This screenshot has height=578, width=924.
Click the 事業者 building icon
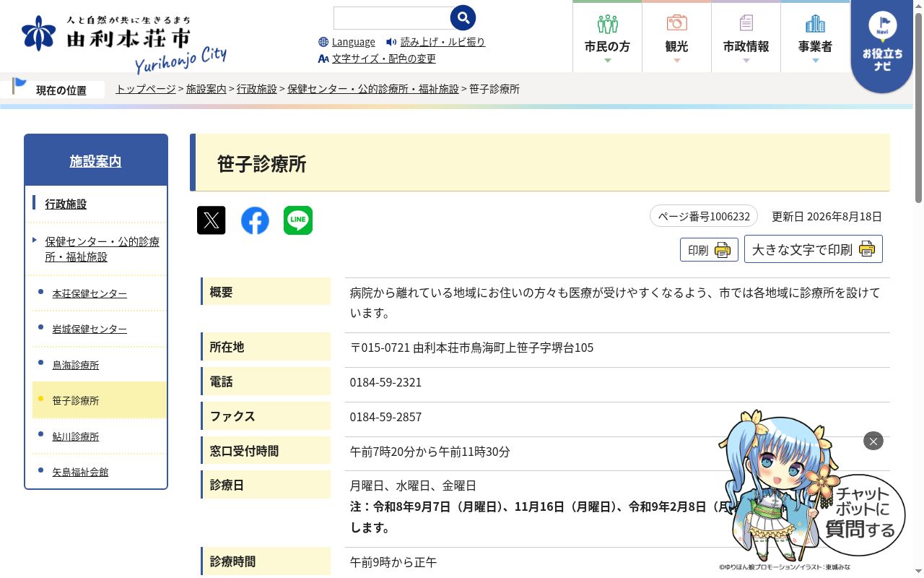tap(815, 23)
